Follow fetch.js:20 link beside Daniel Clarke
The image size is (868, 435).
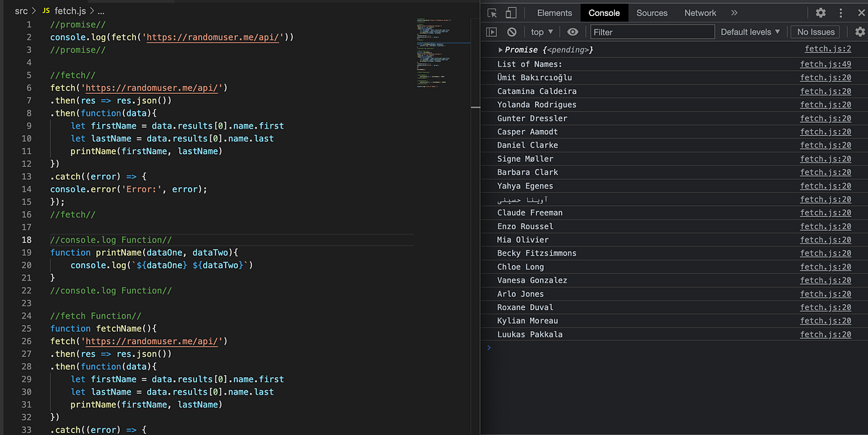[825, 145]
